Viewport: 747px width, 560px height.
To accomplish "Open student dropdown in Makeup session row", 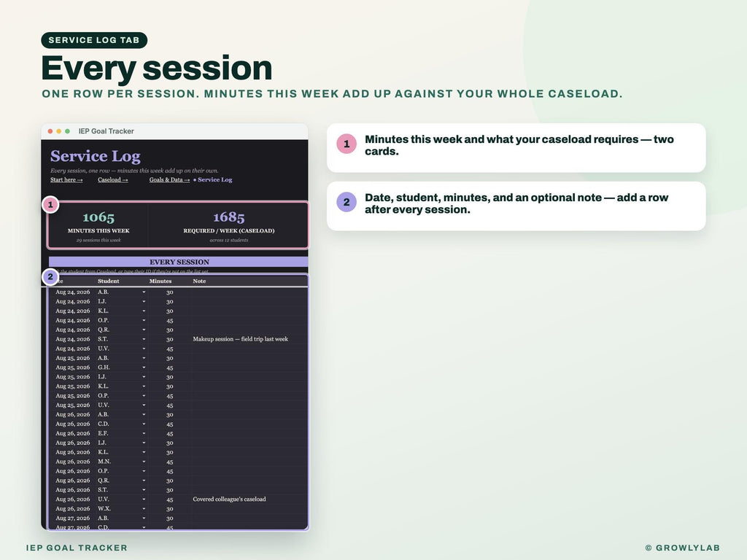I will 144,339.
